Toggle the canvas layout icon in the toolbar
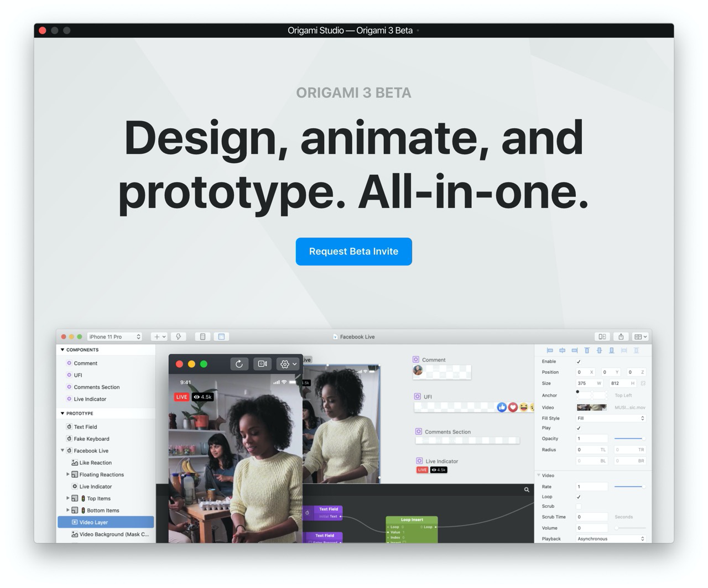The image size is (708, 588). [221, 336]
